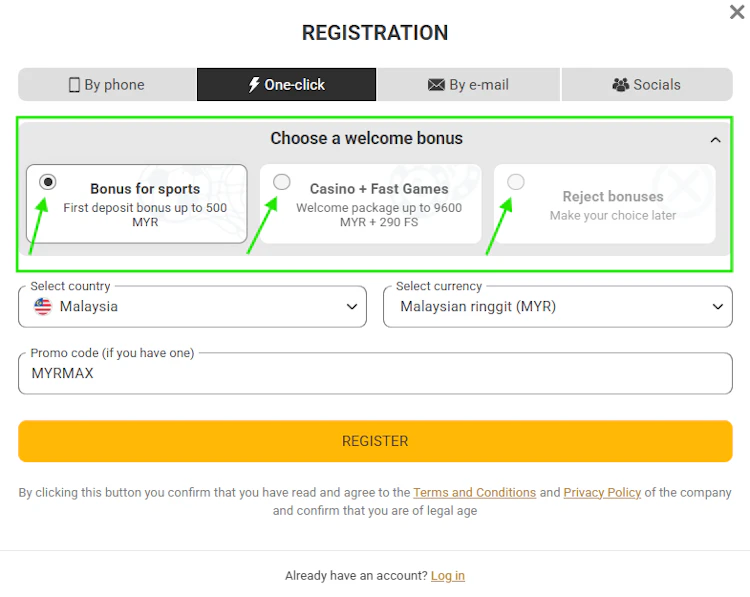
Task: Open the Select currency dropdown
Action: pos(558,307)
